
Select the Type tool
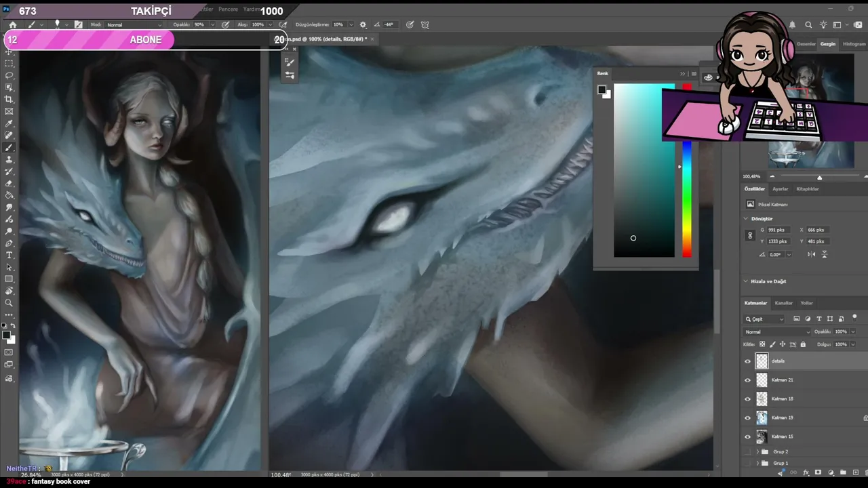9,256
